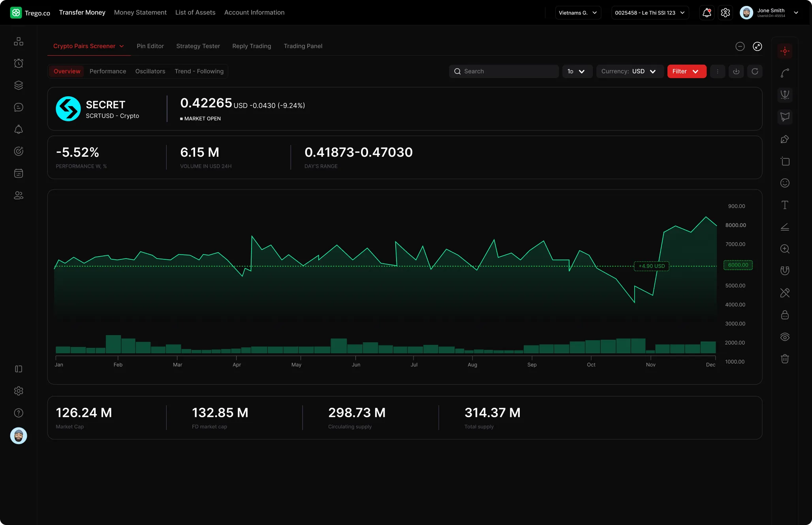Select the red crosshair cursor tool
This screenshot has width=812, height=525.
point(785,51)
